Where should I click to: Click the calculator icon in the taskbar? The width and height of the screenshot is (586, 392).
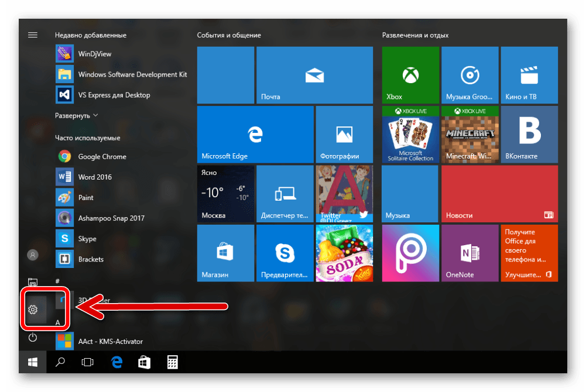click(172, 363)
